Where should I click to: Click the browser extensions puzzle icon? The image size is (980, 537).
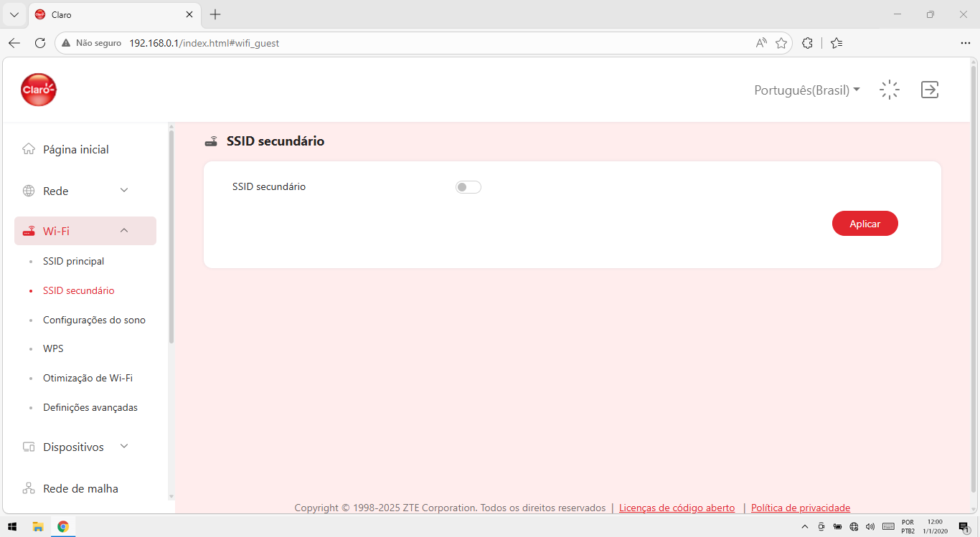click(x=807, y=43)
